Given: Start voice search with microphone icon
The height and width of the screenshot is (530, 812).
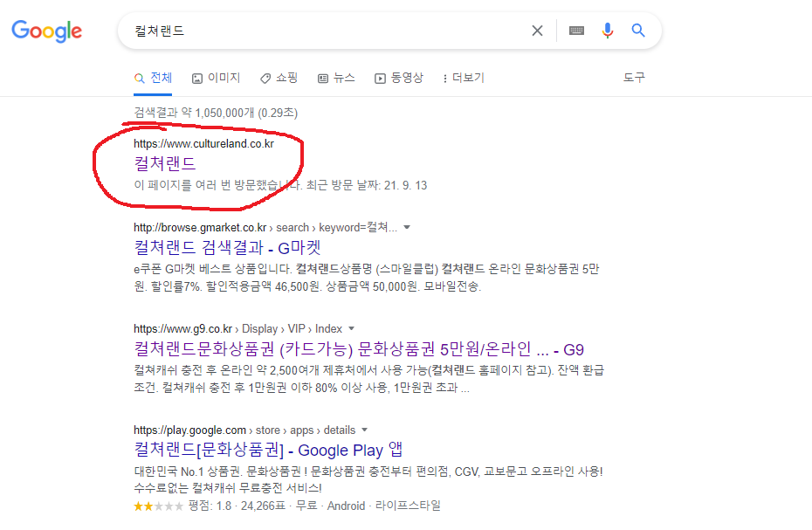Looking at the screenshot, I should pyautogui.click(x=608, y=31).
